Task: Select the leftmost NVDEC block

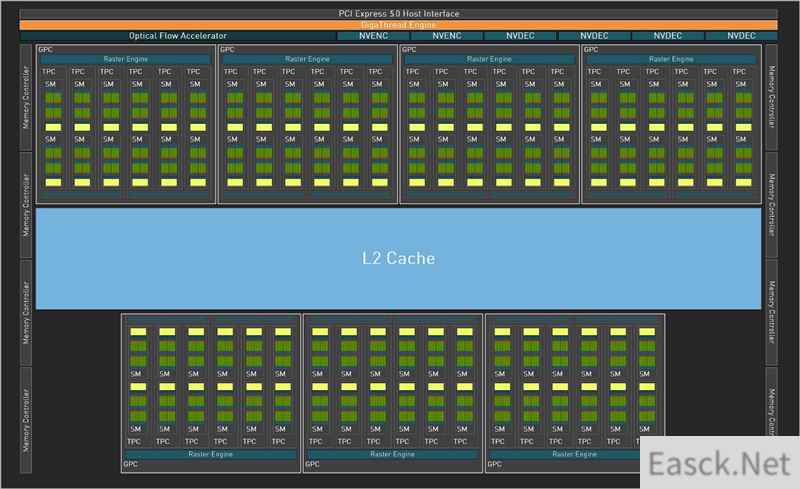Action: [x=520, y=36]
